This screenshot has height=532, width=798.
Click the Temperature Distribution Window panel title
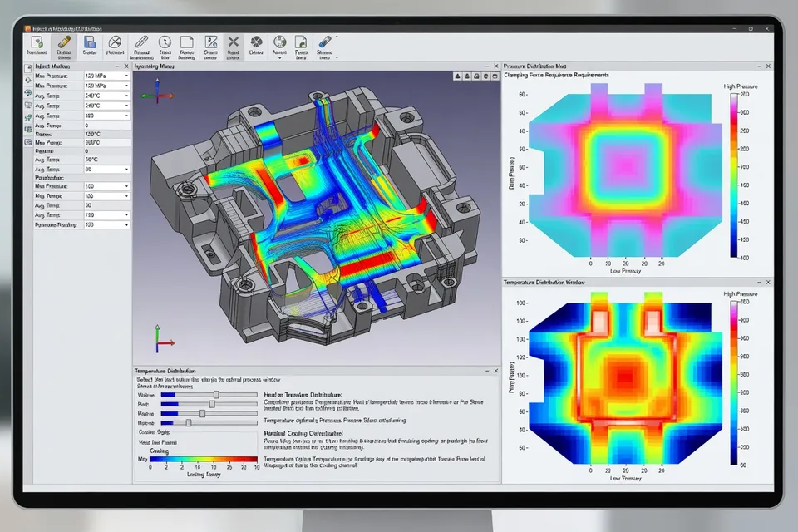click(x=544, y=282)
